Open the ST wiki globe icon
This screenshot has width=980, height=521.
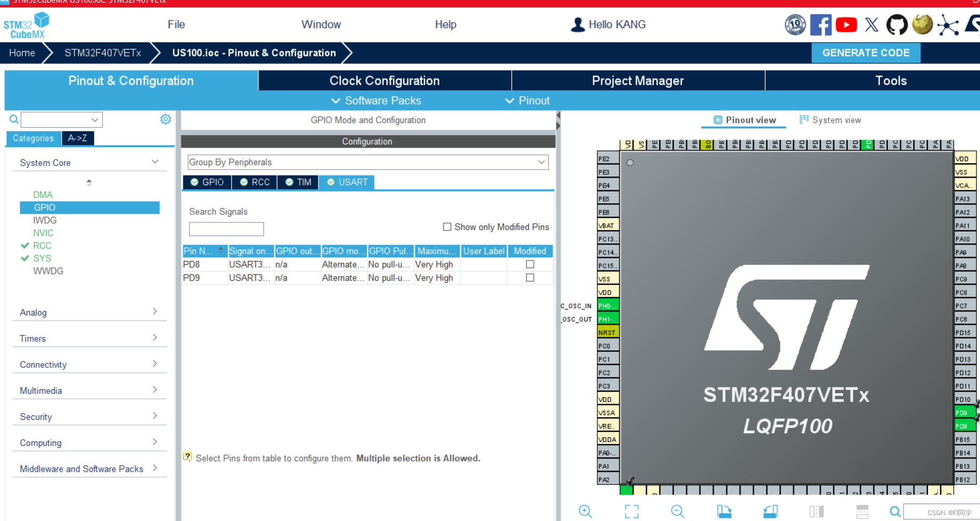click(922, 24)
